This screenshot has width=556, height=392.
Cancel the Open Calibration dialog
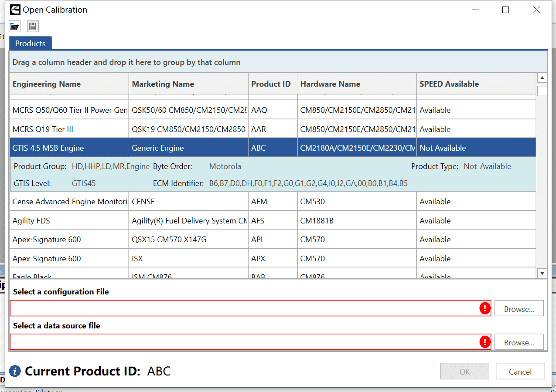pos(520,372)
